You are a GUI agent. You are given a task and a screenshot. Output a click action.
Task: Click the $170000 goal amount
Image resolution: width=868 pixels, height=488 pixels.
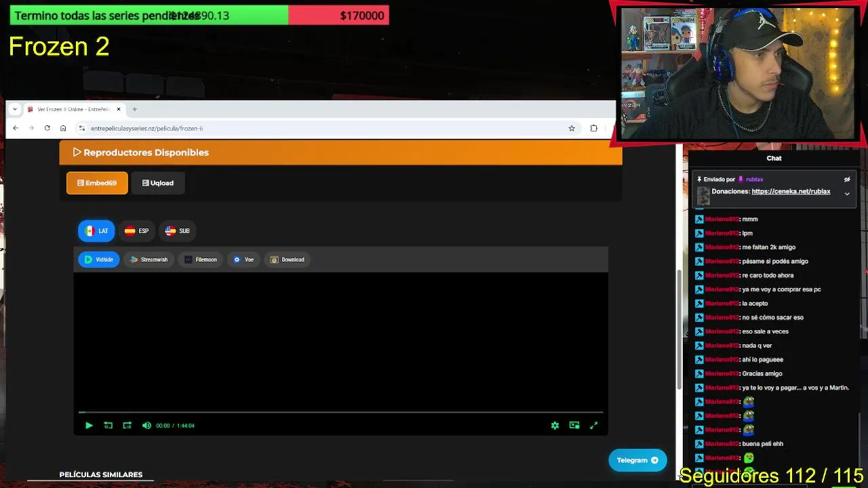362,16
